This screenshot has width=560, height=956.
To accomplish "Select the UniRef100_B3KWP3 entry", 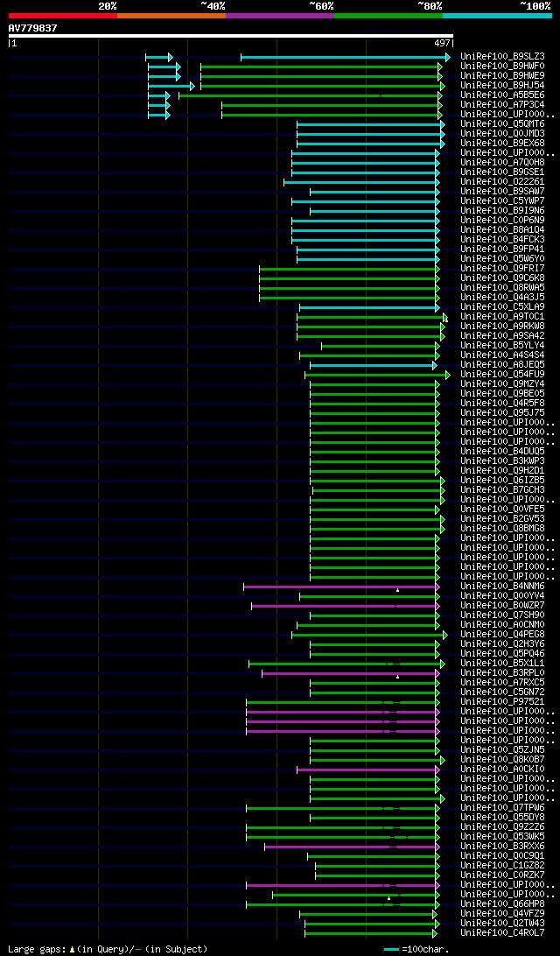I will click(502, 460).
